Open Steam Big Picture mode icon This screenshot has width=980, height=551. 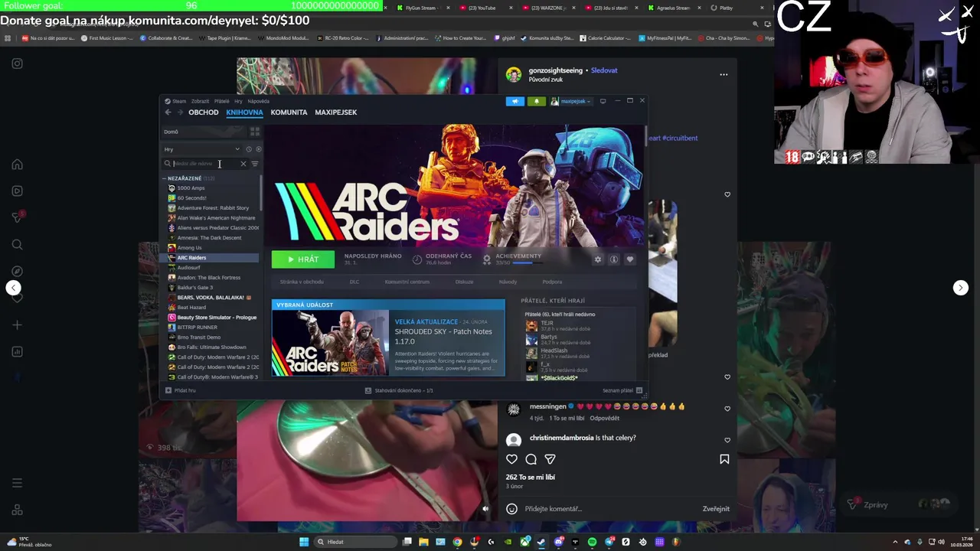click(603, 101)
